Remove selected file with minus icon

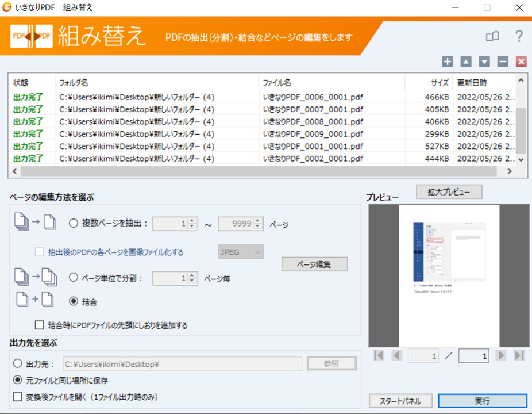coord(503,62)
